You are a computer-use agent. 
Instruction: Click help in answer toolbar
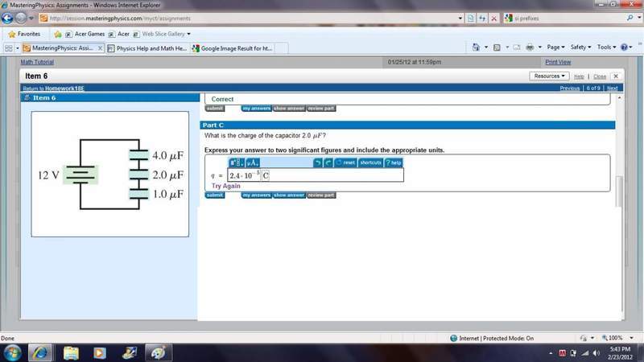(394, 162)
